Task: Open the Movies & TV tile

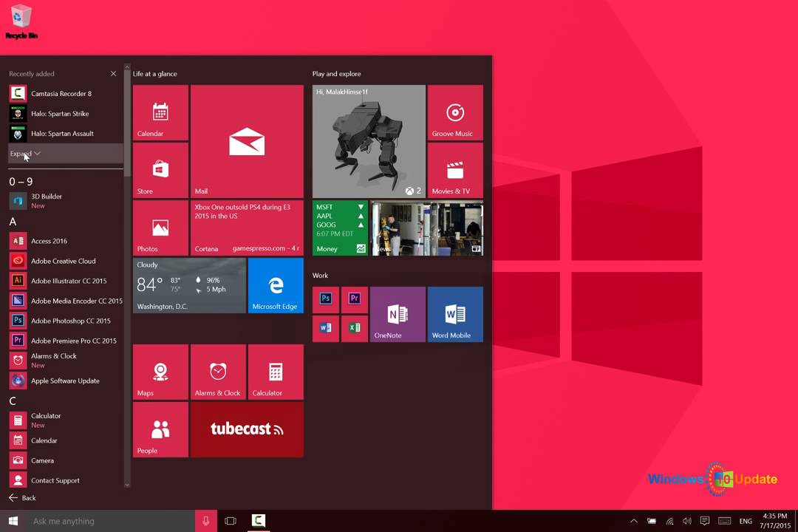Action: pyautogui.click(x=455, y=170)
